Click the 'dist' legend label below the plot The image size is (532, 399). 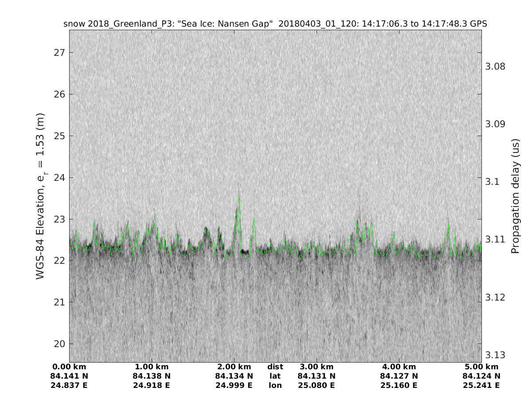(275, 367)
